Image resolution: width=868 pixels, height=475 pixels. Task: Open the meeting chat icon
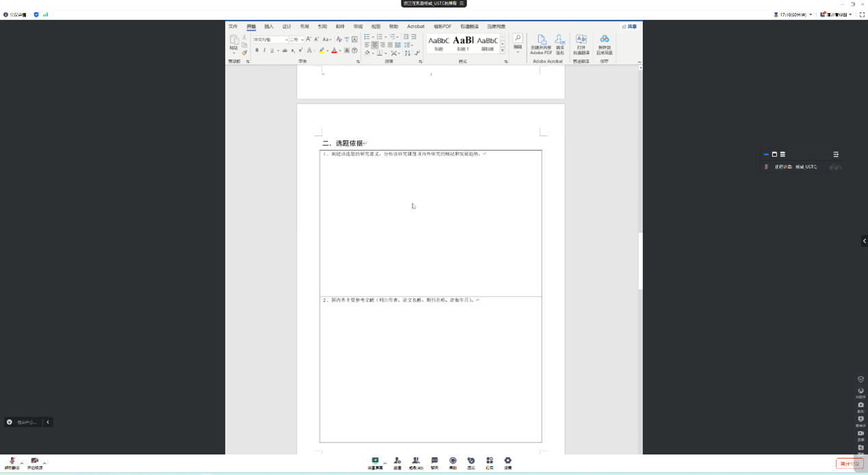click(x=434, y=462)
